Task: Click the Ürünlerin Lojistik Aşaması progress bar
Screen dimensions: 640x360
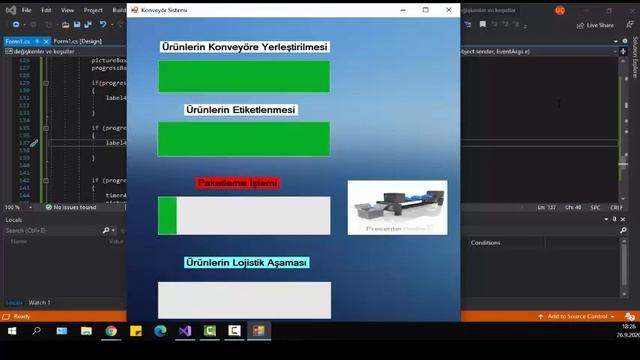Action: pyautogui.click(x=244, y=300)
